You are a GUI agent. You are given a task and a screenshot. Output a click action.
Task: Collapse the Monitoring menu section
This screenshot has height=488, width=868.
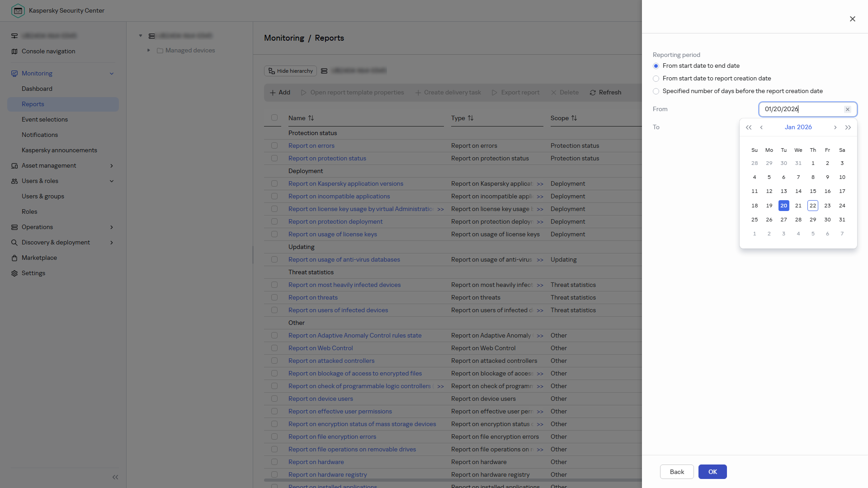(112, 74)
